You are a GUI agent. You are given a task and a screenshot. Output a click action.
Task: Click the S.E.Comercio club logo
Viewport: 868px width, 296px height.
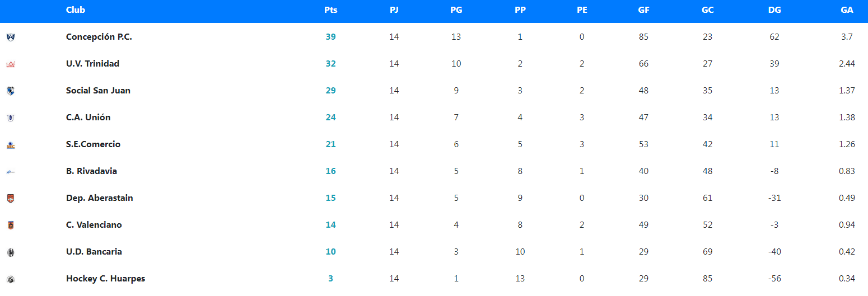[11, 145]
